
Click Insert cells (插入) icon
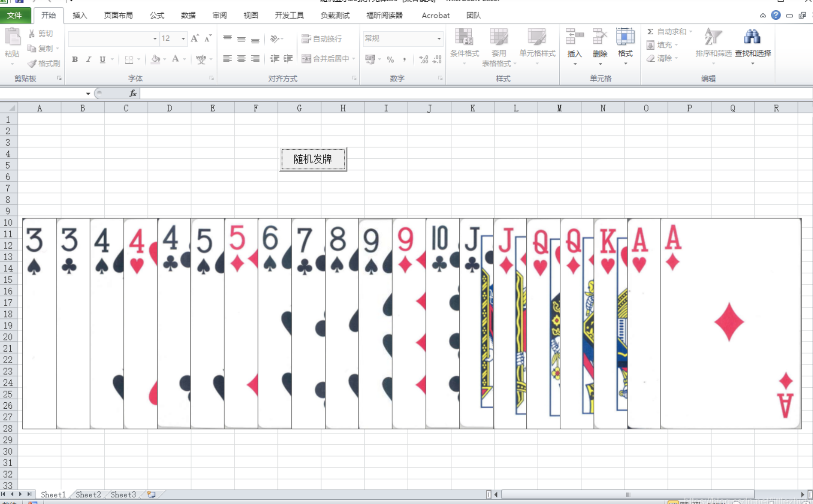coord(574,37)
